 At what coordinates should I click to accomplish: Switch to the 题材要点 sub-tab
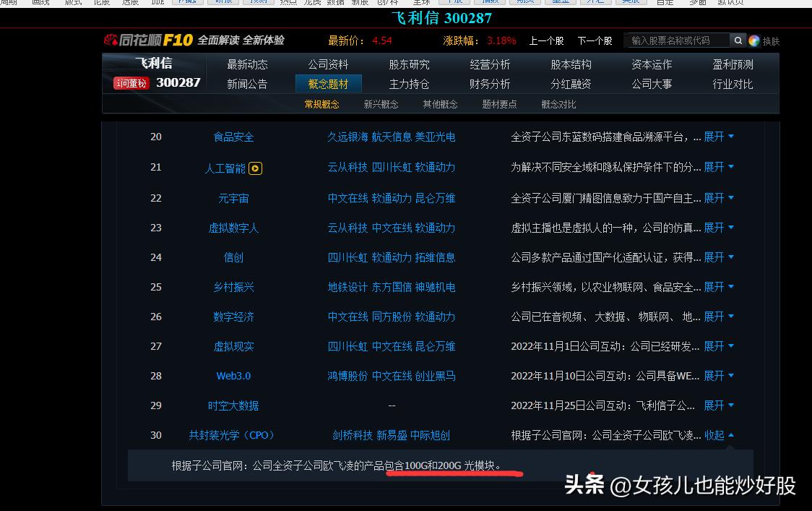(x=499, y=104)
